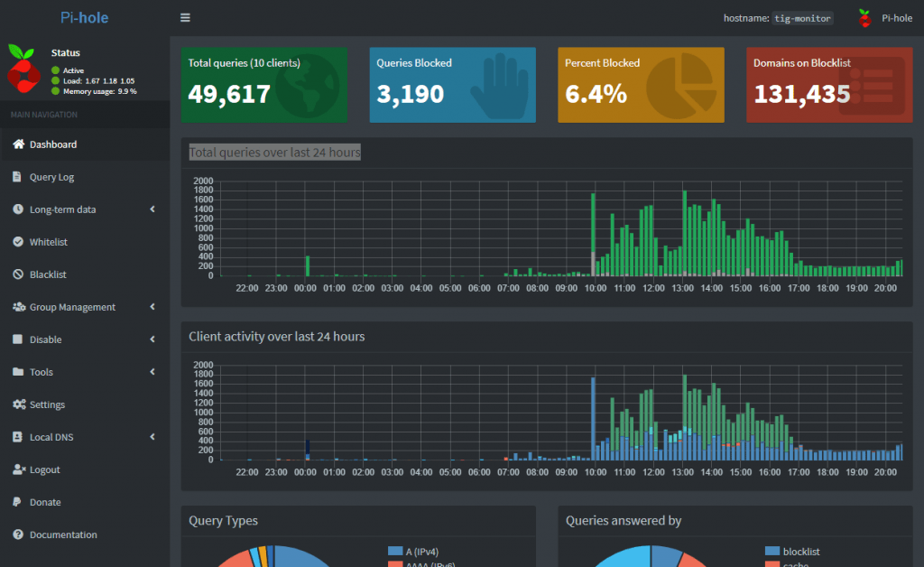This screenshot has height=567, width=924.
Task: Expand the Long-term data submenu arrow
Action: [x=152, y=209]
